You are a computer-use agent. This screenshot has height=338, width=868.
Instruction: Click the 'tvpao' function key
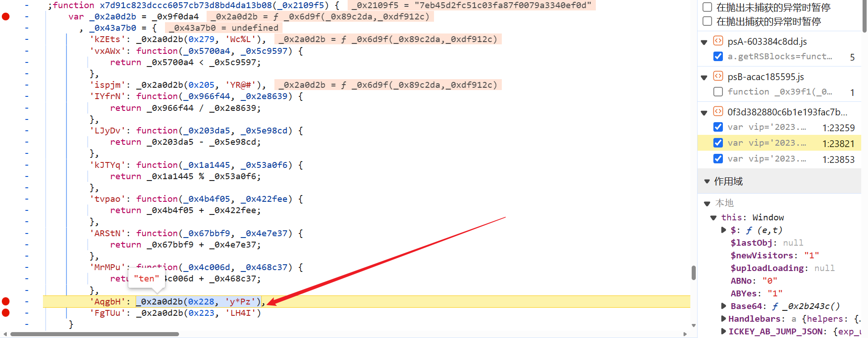[108, 199]
